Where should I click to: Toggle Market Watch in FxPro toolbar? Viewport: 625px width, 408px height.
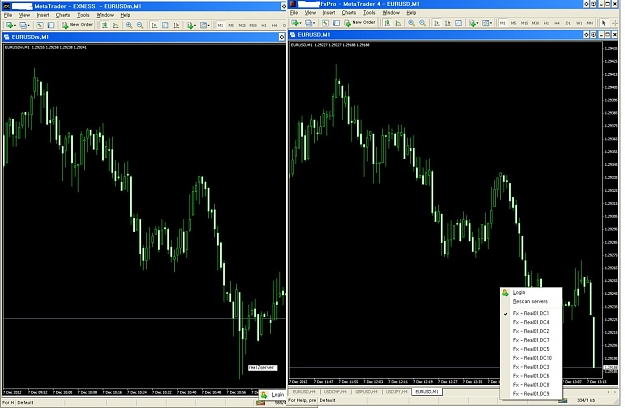(325, 23)
